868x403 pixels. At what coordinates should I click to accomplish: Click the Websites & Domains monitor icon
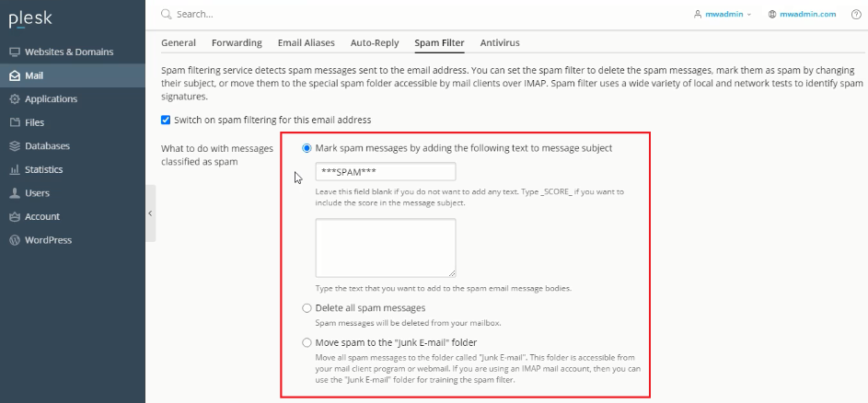pos(15,52)
